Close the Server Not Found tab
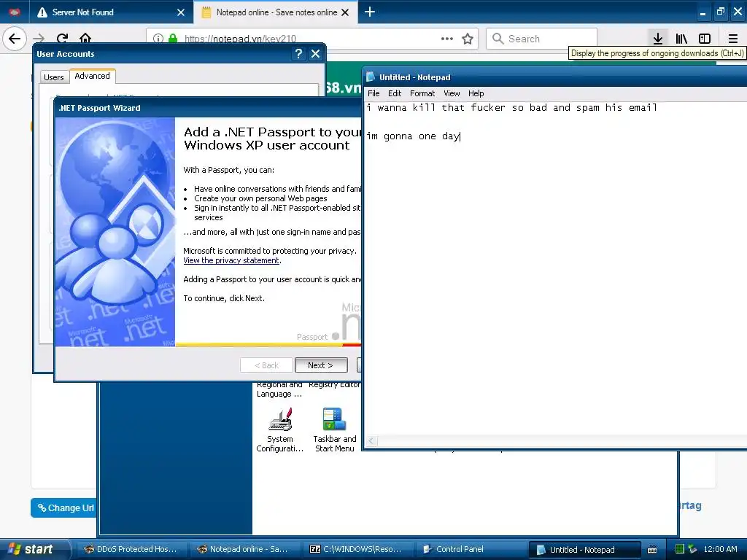This screenshot has width=747, height=560. 181,12
